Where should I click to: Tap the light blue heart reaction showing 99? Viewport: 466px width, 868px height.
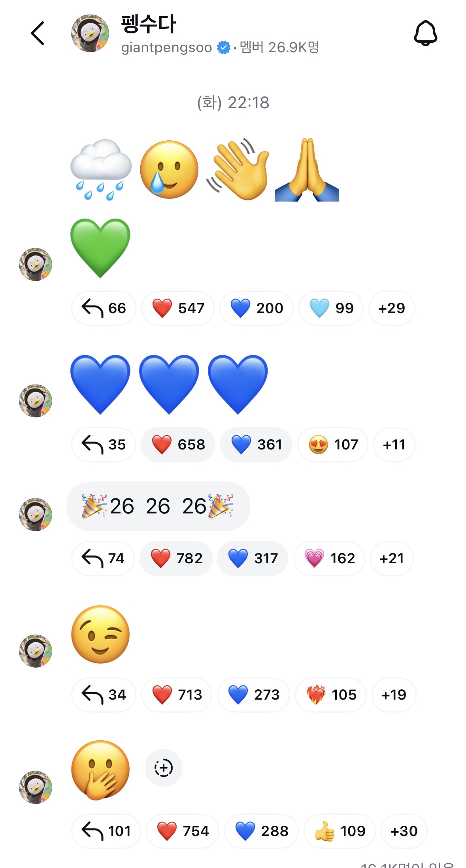click(x=331, y=308)
